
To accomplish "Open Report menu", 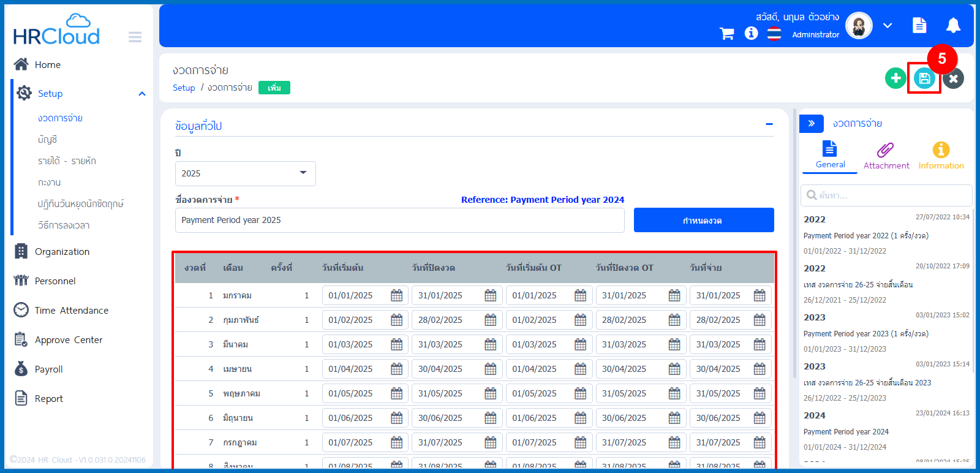I will tap(39, 399).
